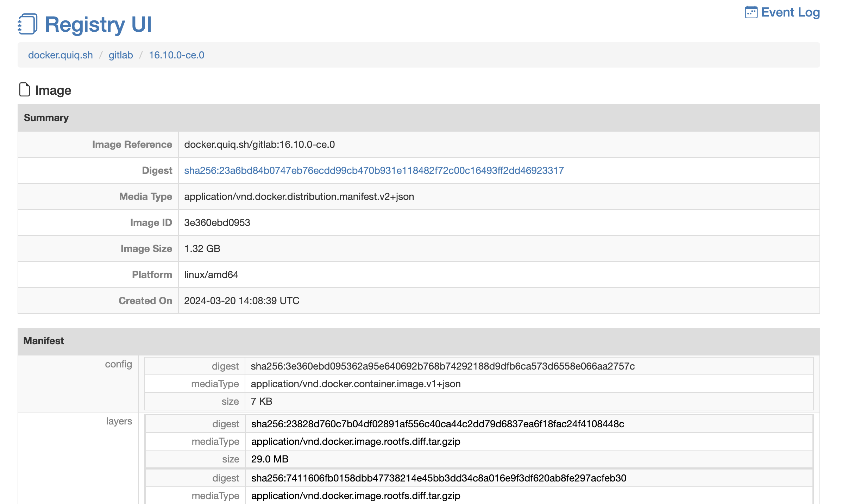Click the linux/amd64 platform value
This screenshot has width=842, height=504.
pos(211,275)
